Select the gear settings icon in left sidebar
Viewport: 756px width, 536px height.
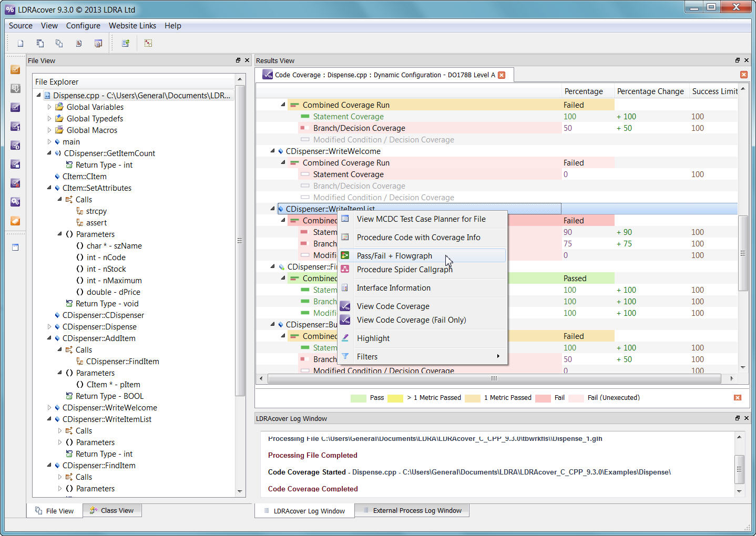pos(15,202)
